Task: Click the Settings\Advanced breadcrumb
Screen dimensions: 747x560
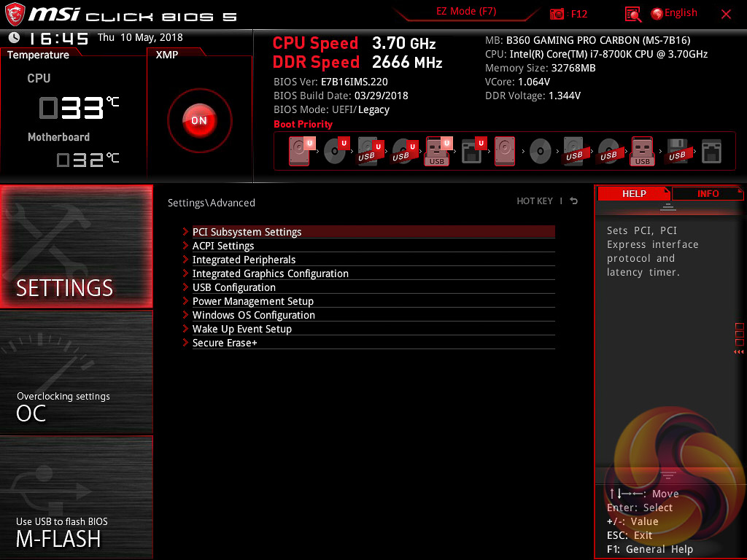Action: click(212, 203)
